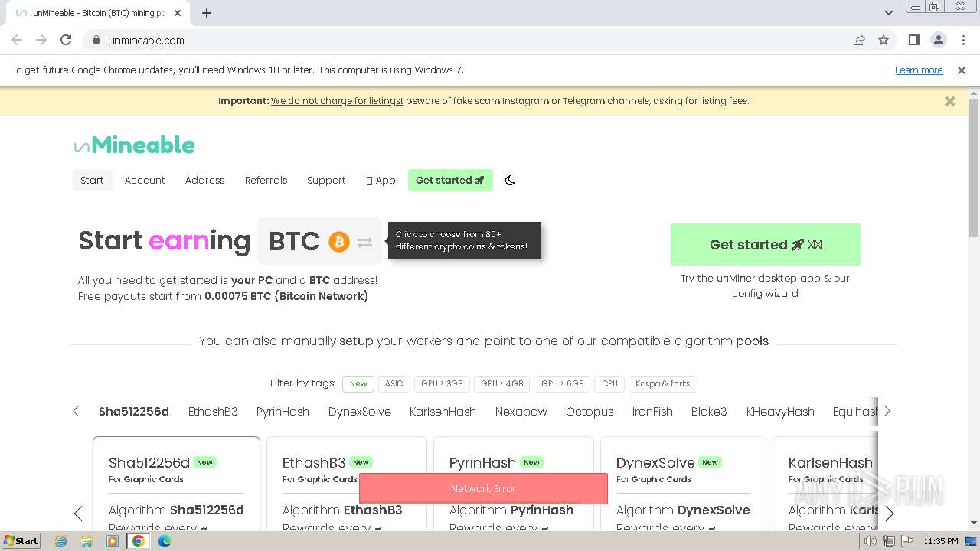Move algorithm tab list right
Screen dimensions: 980x551
tap(887, 411)
